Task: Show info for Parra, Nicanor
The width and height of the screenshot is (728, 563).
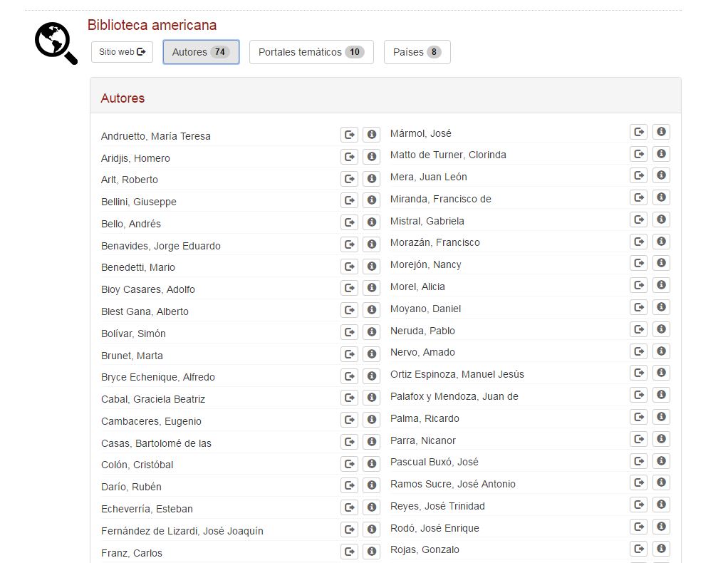Action: tap(661, 439)
